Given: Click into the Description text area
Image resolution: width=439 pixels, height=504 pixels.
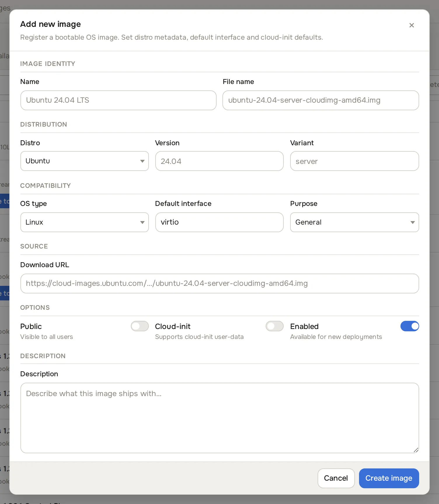Looking at the screenshot, I should tap(220, 418).
